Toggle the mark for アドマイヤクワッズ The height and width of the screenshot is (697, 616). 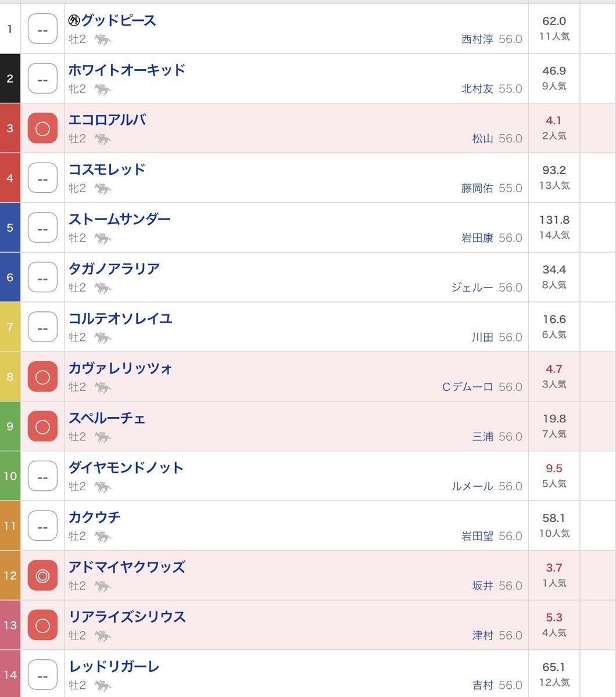click(x=42, y=576)
